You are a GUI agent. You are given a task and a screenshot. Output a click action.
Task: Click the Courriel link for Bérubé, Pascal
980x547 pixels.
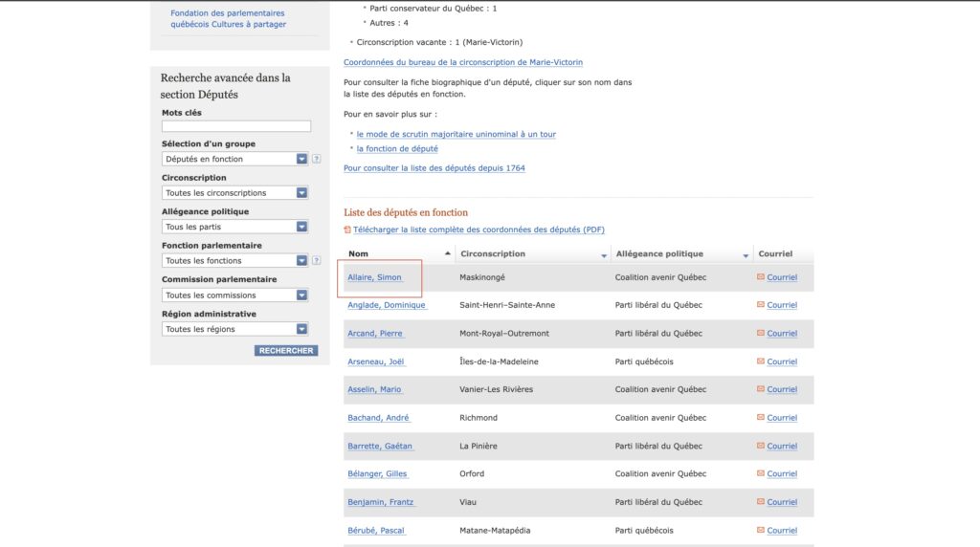click(781, 531)
